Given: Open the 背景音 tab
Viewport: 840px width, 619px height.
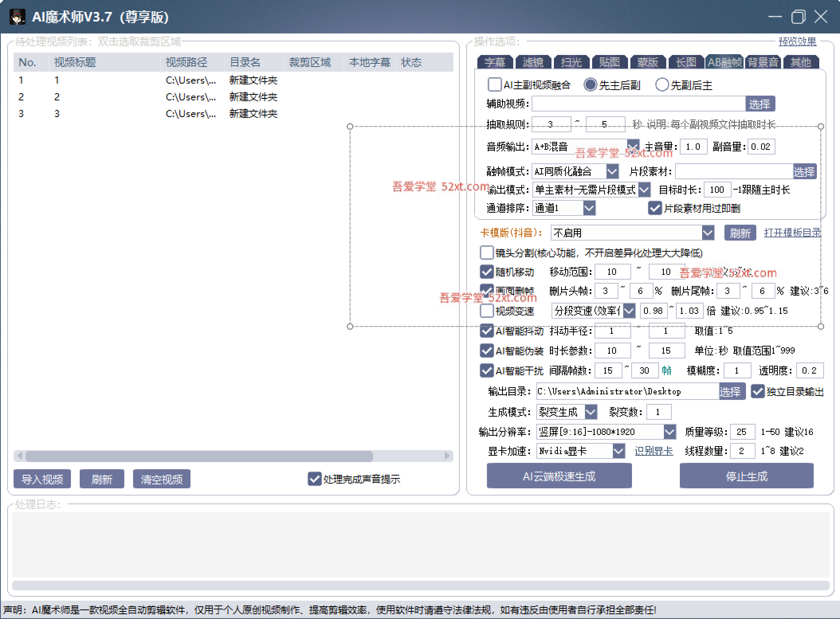Looking at the screenshot, I should 763,62.
